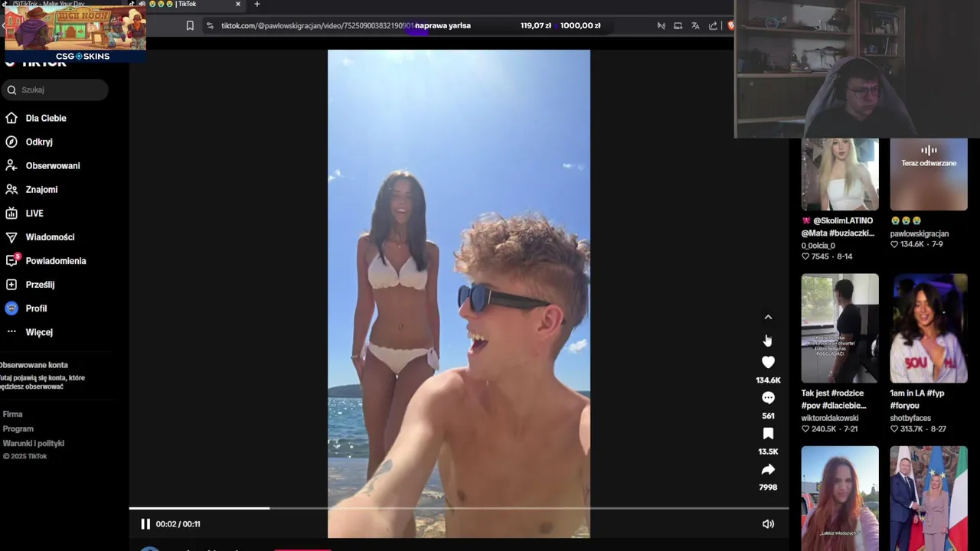
Task: Click the Profil label
Action: [36, 308]
